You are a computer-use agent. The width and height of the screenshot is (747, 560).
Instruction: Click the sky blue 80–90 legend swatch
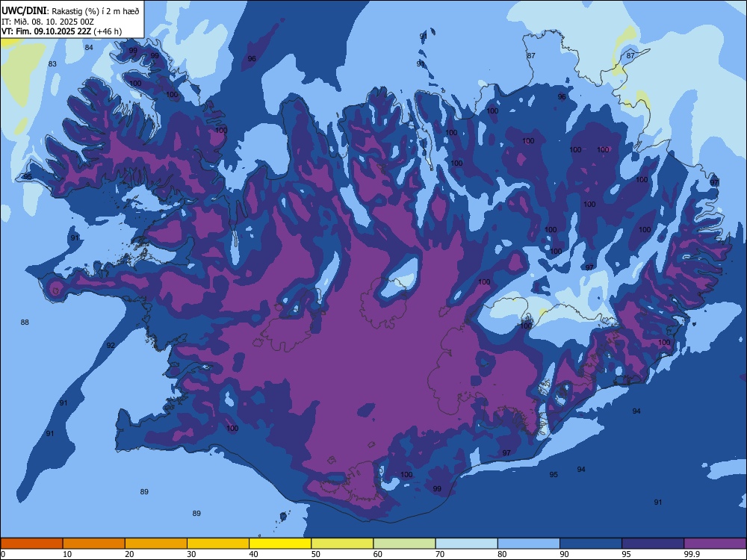529,544
